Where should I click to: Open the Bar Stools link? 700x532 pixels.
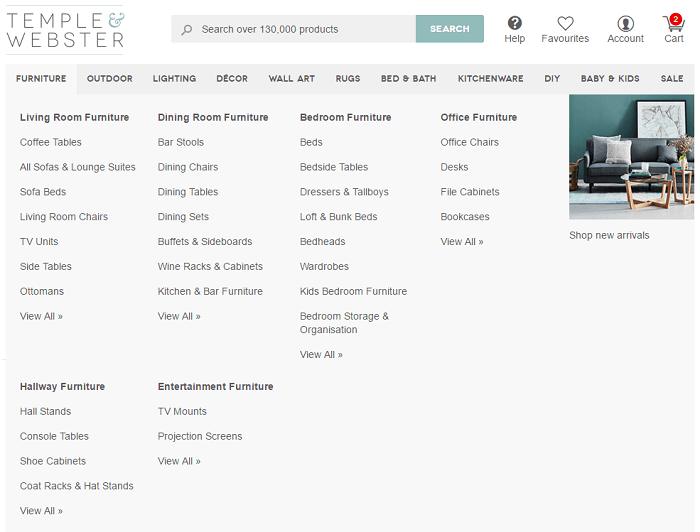(181, 142)
